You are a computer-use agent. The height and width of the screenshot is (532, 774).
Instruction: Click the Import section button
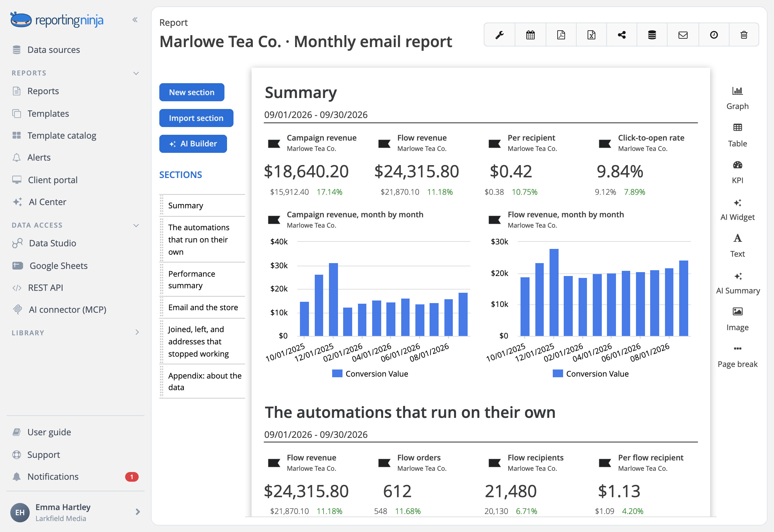pos(196,118)
